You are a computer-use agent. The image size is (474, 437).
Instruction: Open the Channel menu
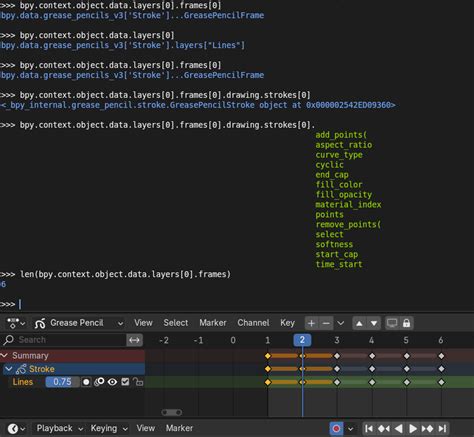[x=253, y=323]
